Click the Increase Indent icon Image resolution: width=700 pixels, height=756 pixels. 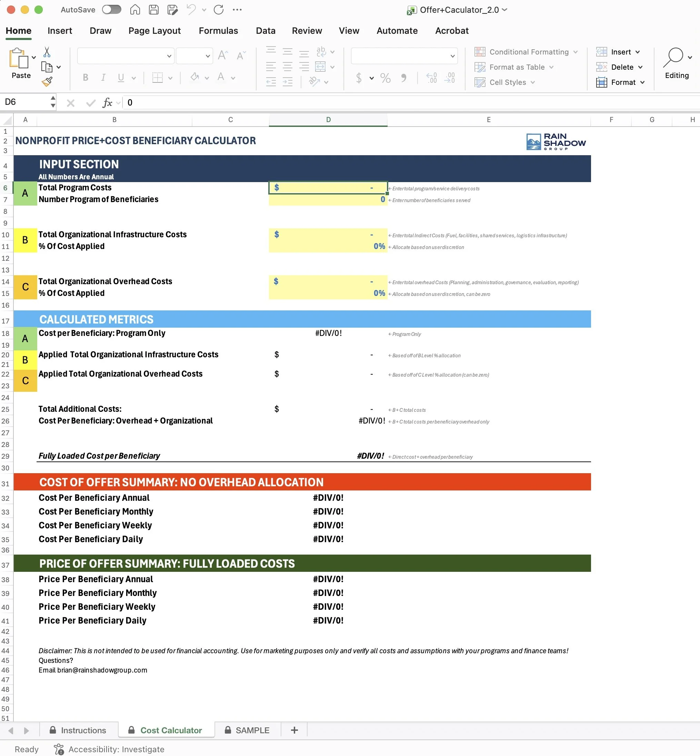click(288, 82)
